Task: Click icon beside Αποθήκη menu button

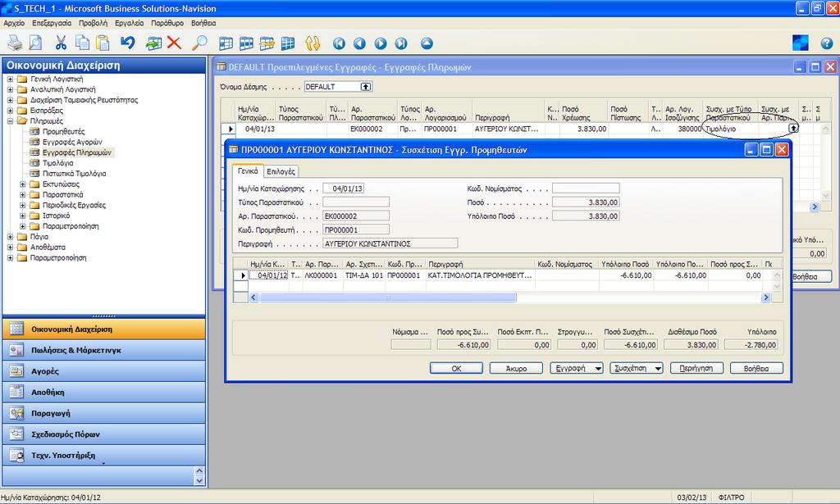Action: point(16,393)
